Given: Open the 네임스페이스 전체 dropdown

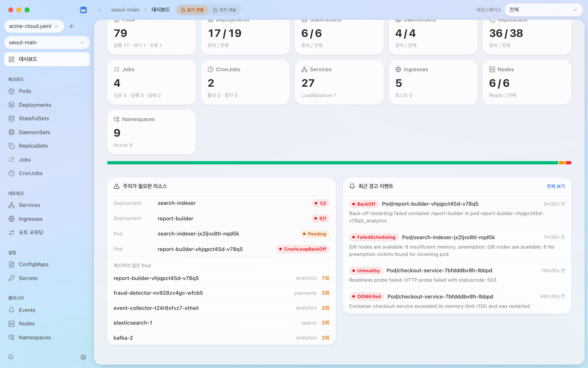Looking at the screenshot, I should [543, 10].
